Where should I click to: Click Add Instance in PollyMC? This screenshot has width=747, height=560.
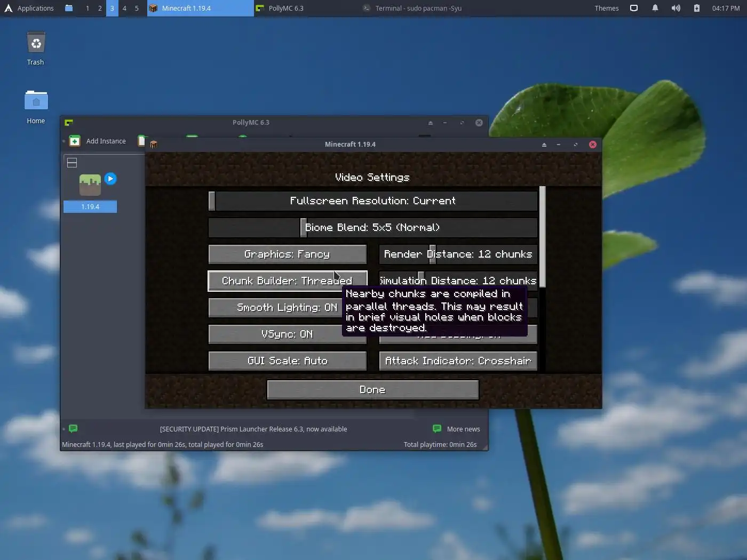(98, 141)
